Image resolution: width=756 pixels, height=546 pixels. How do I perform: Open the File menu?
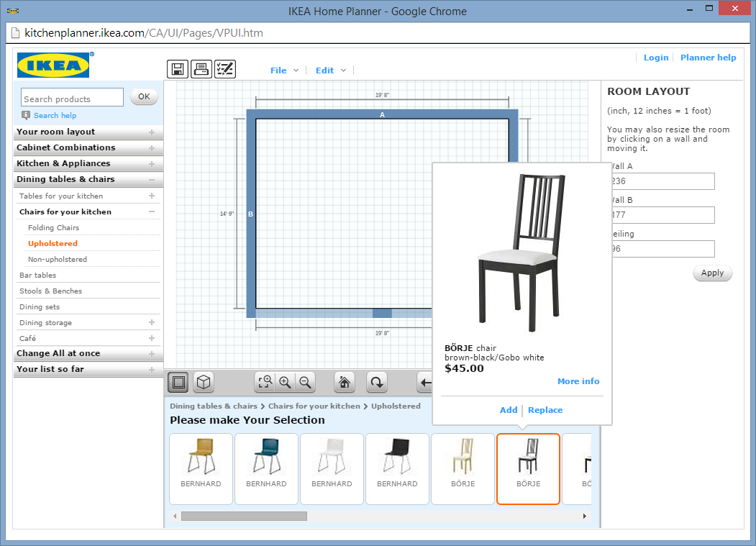click(284, 70)
